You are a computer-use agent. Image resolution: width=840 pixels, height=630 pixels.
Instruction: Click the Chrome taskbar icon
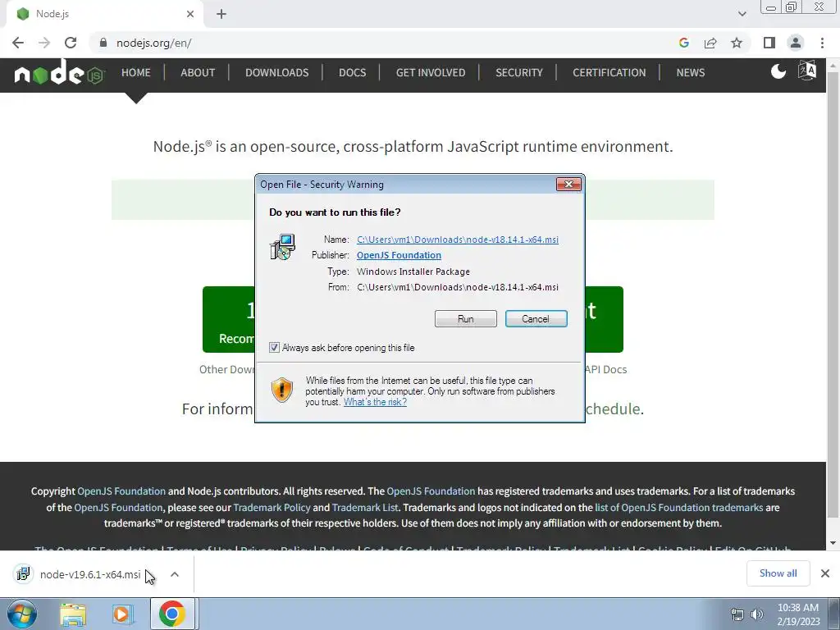click(x=172, y=614)
